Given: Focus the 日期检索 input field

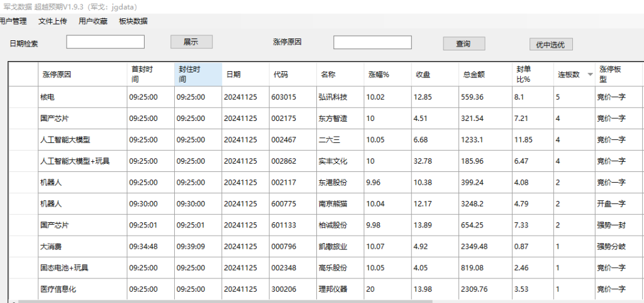Looking at the screenshot, I should click(x=105, y=42).
